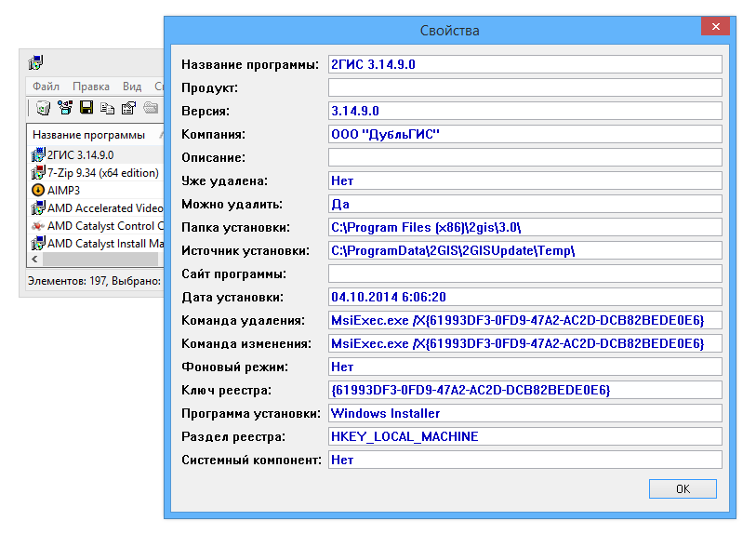Click the Программа установки field Windows Installer
Screen dimensions: 756x534
coord(525,413)
